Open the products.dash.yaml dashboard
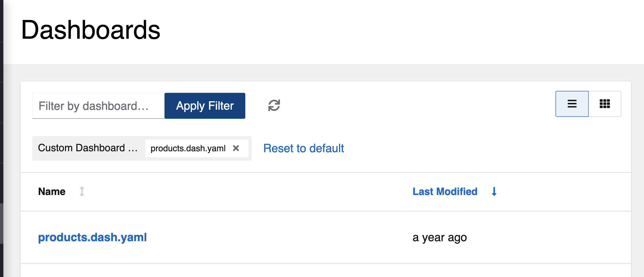This screenshot has height=277, width=644. point(93,237)
